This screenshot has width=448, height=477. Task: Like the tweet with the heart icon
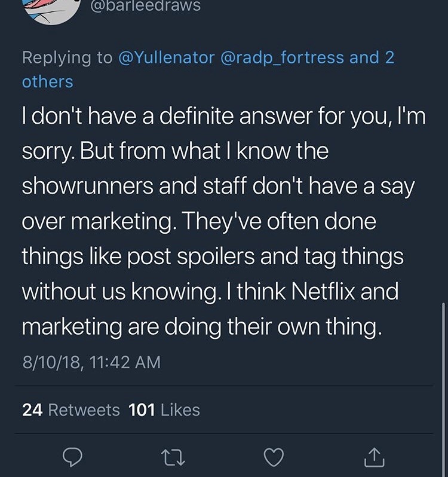click(x=274, y=458)
